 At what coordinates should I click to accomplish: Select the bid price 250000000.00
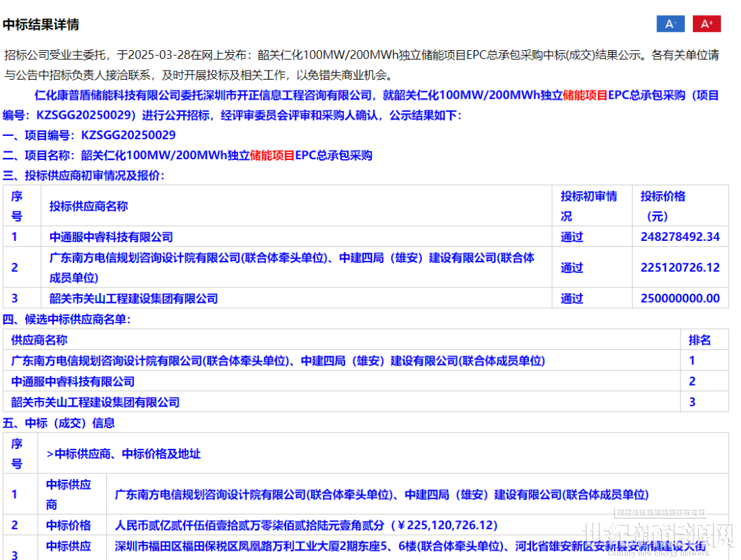point(680,299)
